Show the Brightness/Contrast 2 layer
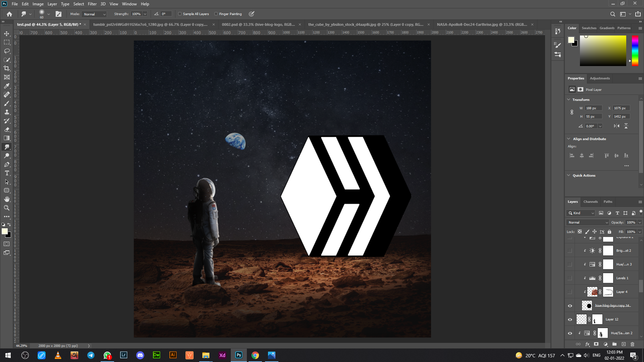This screenshot has height=362, width=644. point(570,251)
